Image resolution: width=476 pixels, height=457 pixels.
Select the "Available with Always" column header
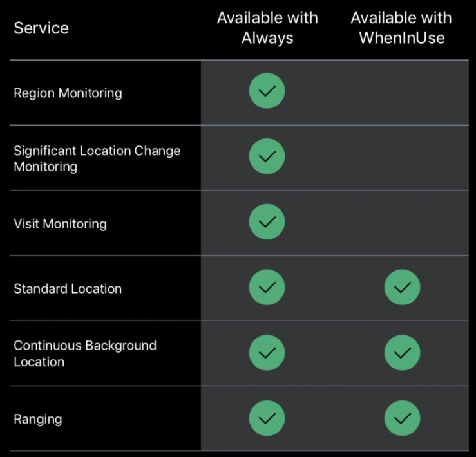point(267,28)
